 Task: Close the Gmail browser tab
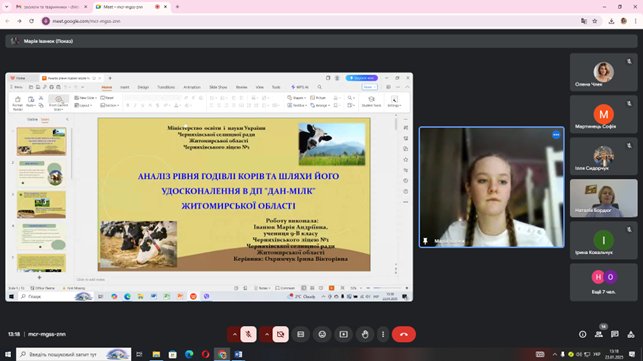click(x=85, y=7)
